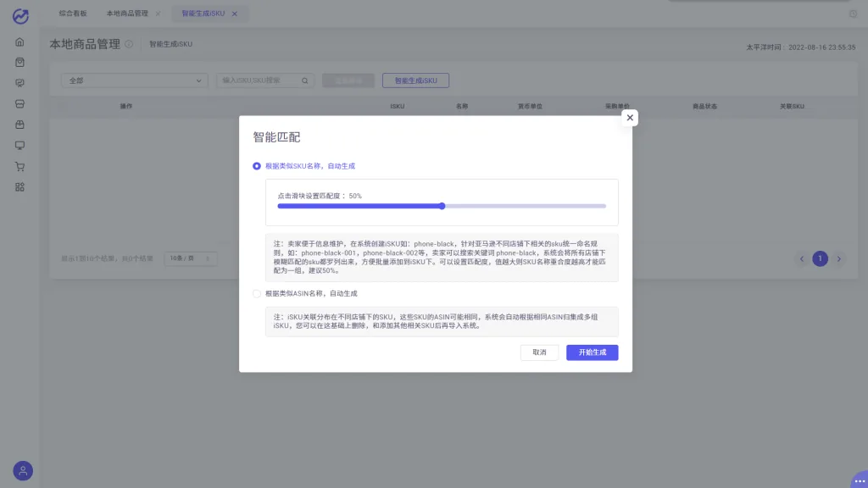Open the apps grid sidebar icon
The width and height of the screenshot is (868, 488).
pos(20,187)
